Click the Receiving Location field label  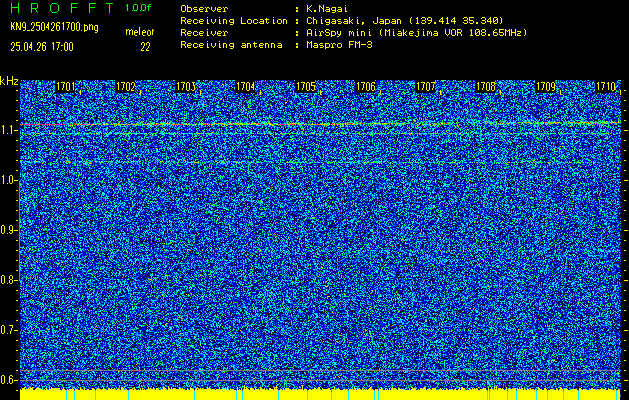234,21
